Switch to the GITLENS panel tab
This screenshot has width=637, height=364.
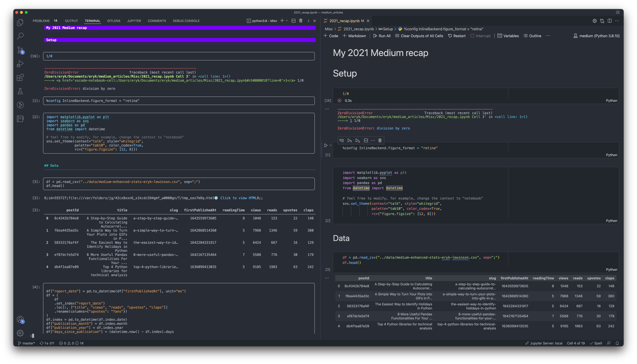[x=114, y=21]
